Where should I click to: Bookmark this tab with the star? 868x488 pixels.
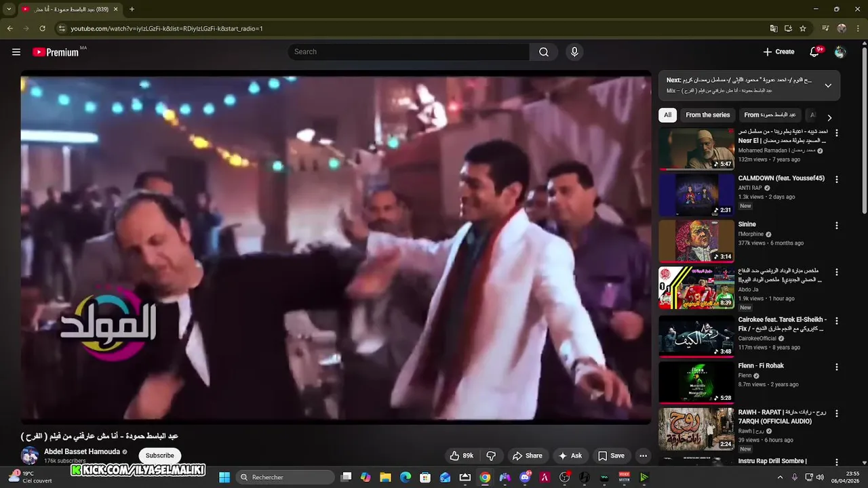[803, 28]
